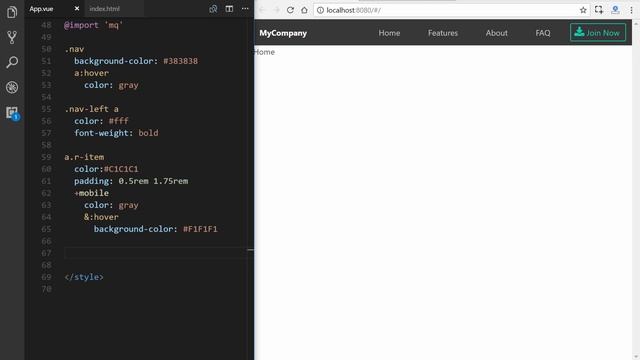The width and height of the screenshot is (640, 360).
Task: Click the @import 'mq' line
Action: [93, 25]
